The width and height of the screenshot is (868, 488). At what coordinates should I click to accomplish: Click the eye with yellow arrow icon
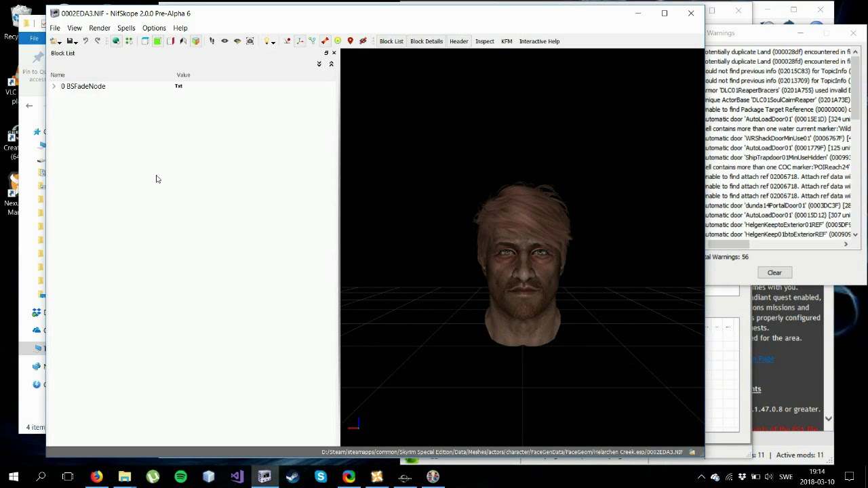237,41
